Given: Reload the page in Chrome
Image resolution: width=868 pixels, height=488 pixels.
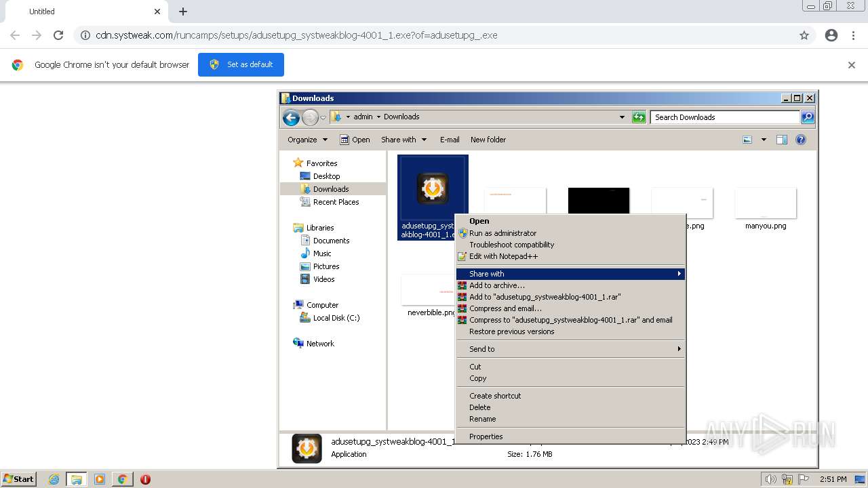Looking at the screenshot, I should 58,35.
